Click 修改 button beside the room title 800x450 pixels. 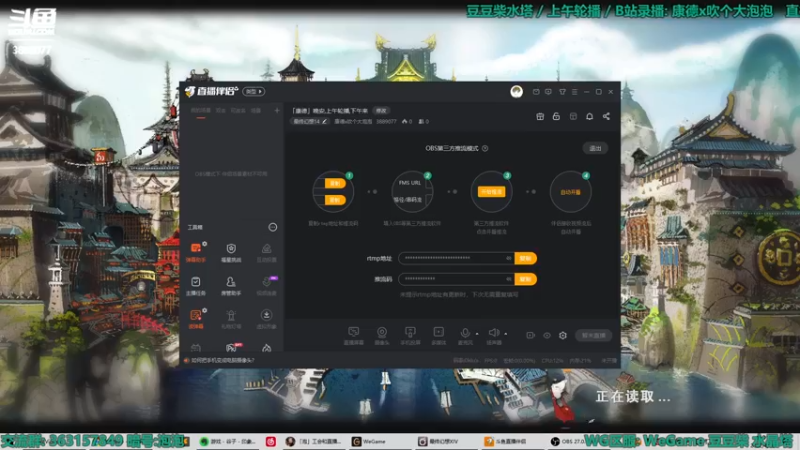pyautogui.click(x=381, y=111)
